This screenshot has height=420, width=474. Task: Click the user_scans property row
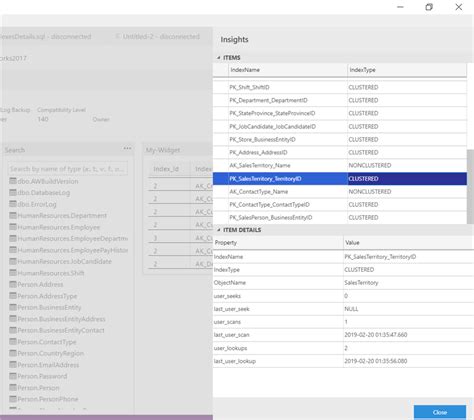(343, 322)
